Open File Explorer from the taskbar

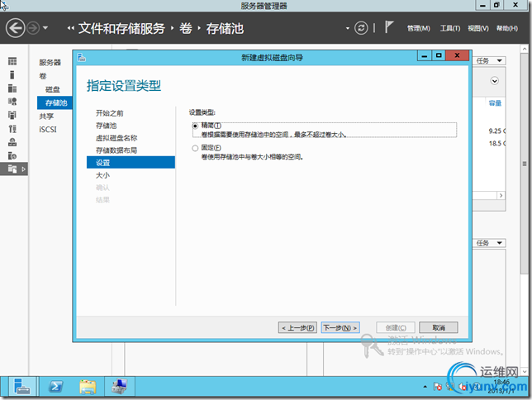tap(88, 387)
